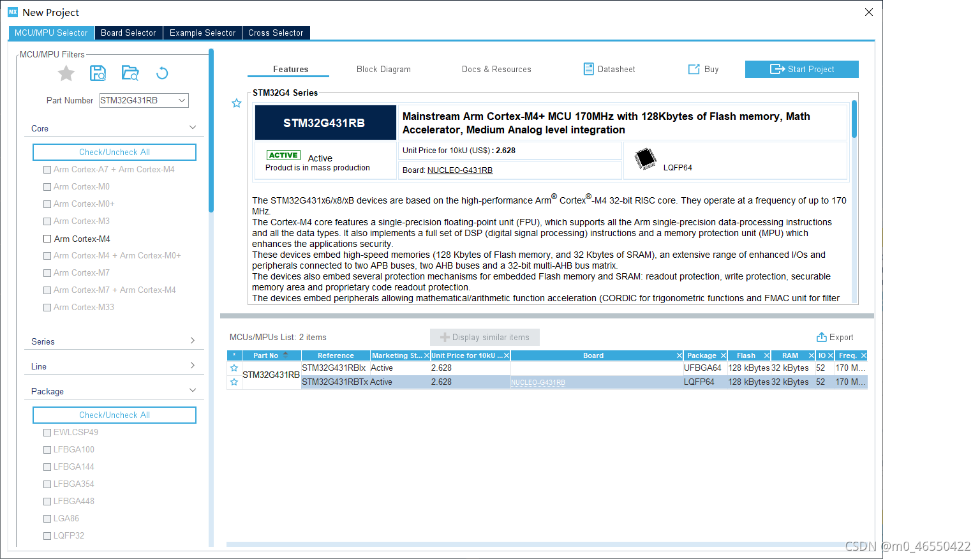Toggle LFBGA144 package checkbox
The image size is (980, 559).
coord(47,467)
